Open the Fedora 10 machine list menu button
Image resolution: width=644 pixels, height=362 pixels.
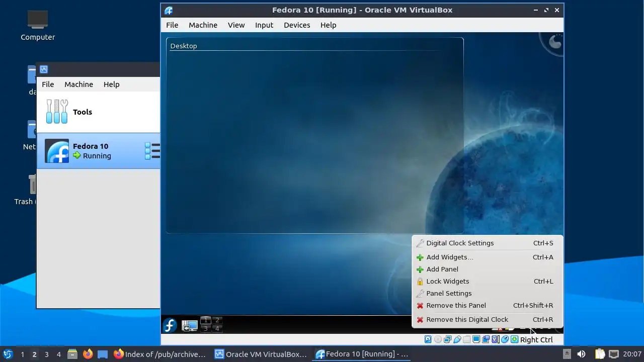click(x=152, y=151)
